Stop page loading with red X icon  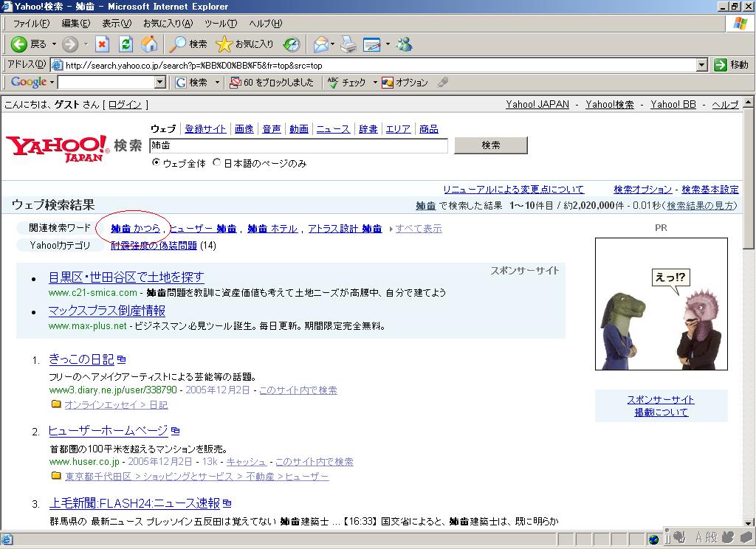pos(102,44)
